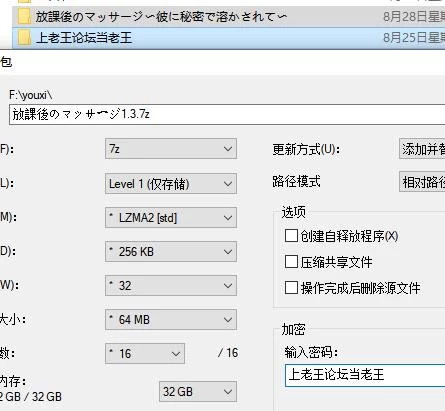Image resolution: width=445 pixels, height=411 pixels.
Task: Open memory usage 32 GB dropdown
Action: [x=198, y=391]
